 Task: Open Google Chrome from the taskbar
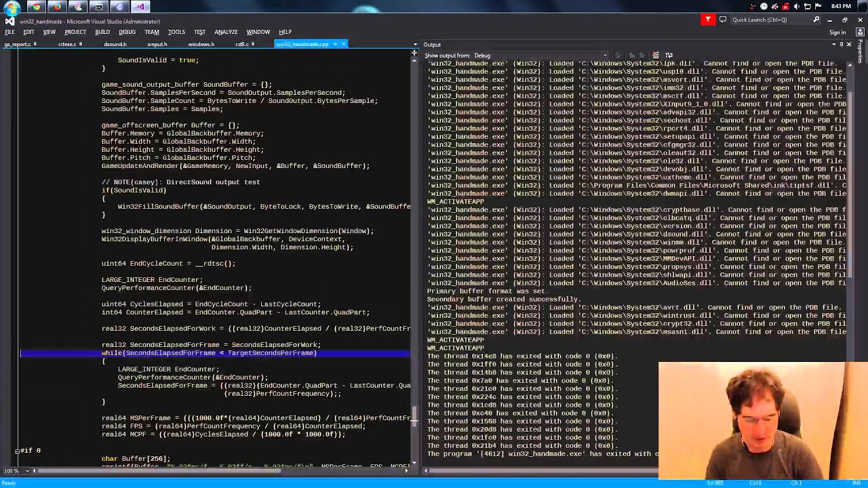coord(36,7)
